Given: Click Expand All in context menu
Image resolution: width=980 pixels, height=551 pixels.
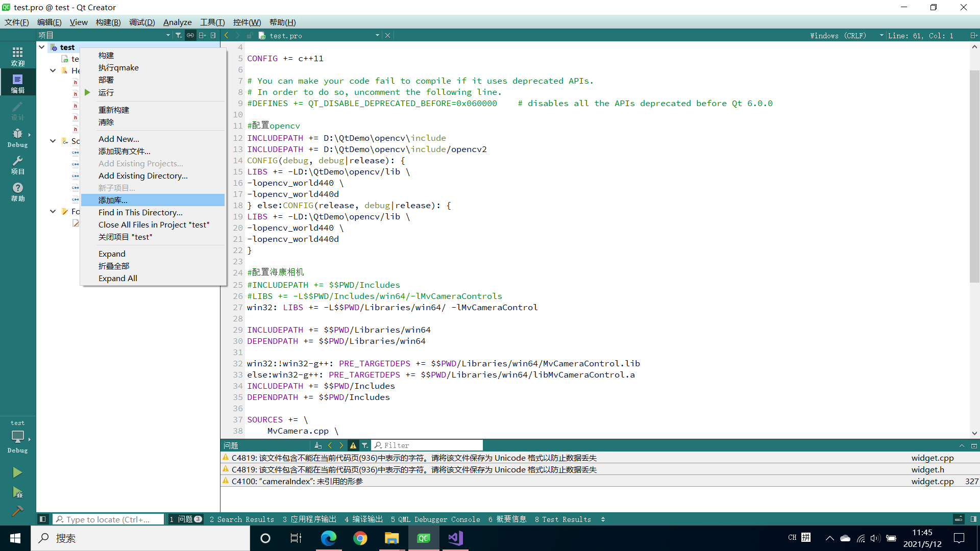Looking at the screenshot, I should coord(117,278).
